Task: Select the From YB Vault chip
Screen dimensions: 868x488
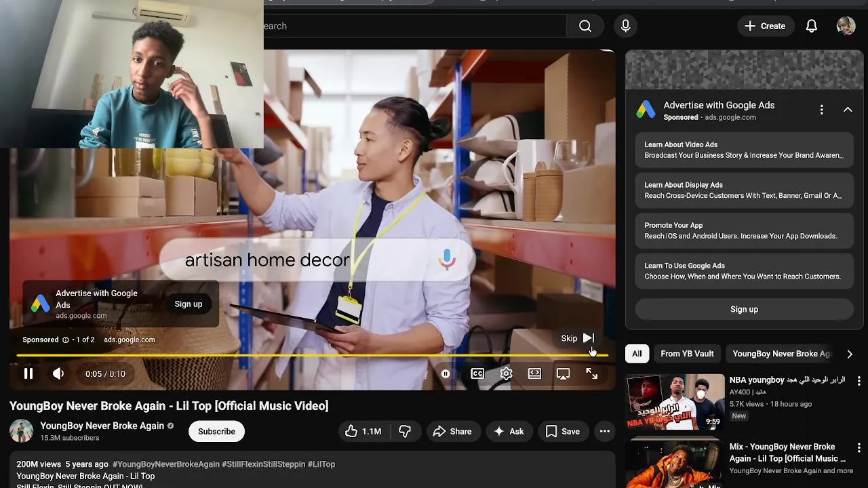Action: [x=687, y=354]
